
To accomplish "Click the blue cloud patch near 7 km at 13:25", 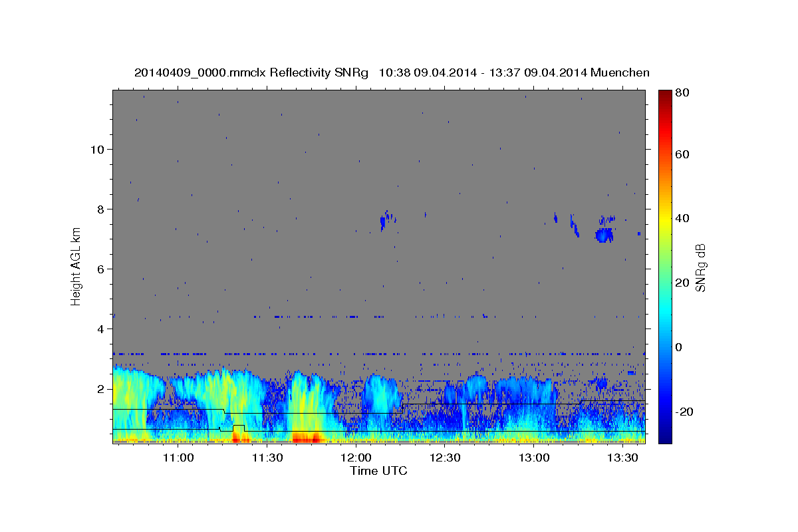I will (604, 235).
